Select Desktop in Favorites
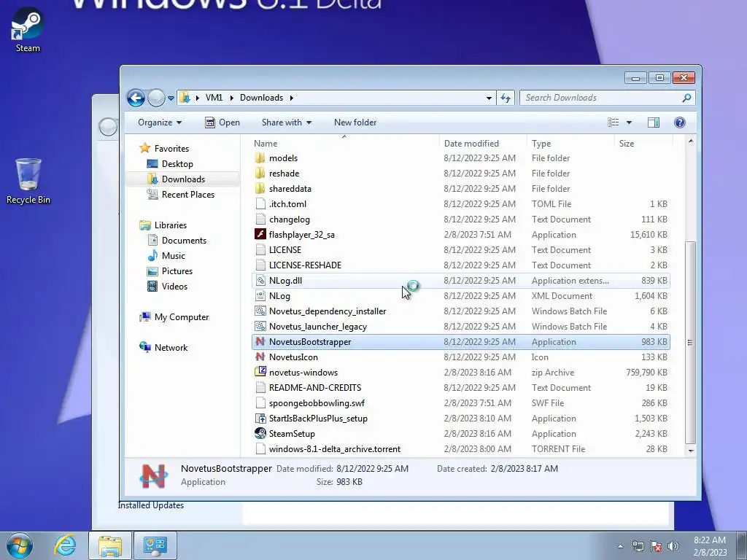Viewport: 747px width, 560px height. (177, 164)
